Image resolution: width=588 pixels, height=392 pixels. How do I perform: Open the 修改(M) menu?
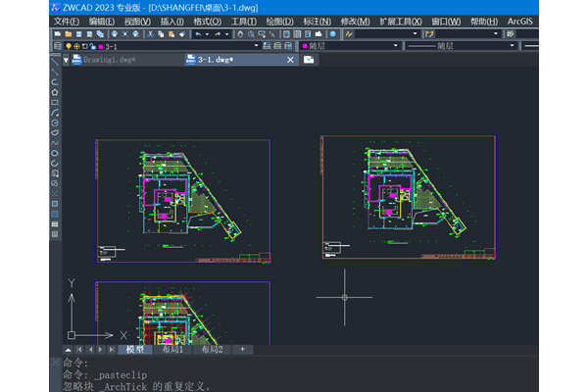tap(355, 21)
